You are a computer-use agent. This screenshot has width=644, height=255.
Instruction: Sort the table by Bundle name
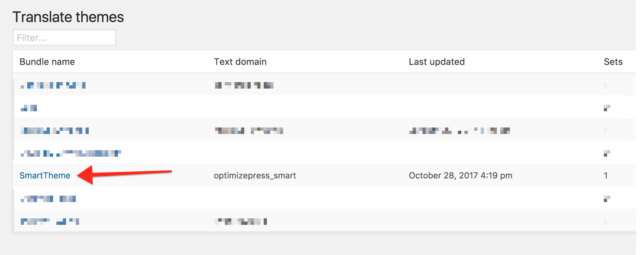tap(47, 62)
